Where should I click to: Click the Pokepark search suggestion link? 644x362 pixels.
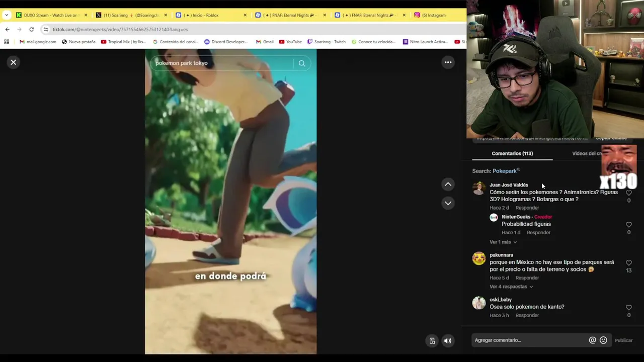tap(505, 171)
